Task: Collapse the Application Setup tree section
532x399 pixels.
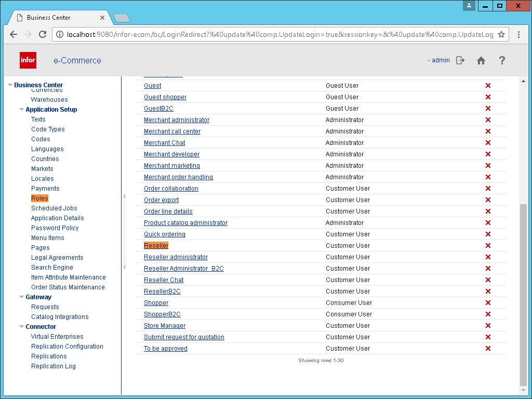Action: [21, 110]
